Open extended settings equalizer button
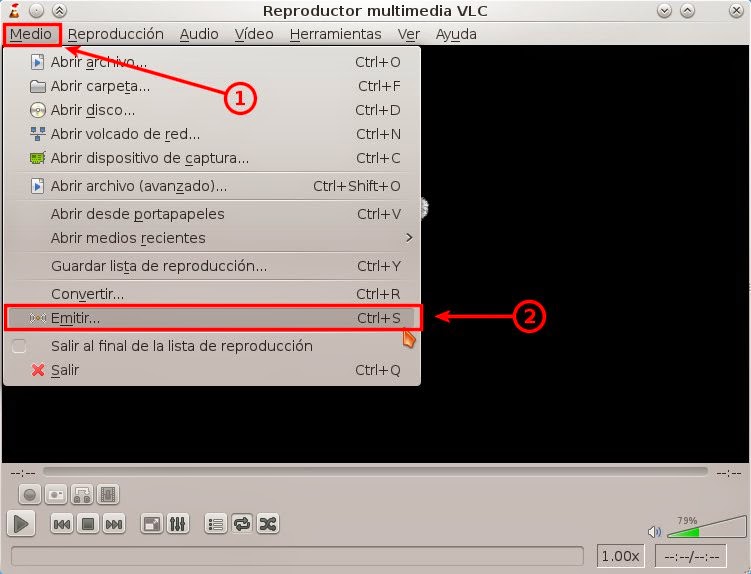Viewport: 751px width, 574px height. (x=178, y=524)
